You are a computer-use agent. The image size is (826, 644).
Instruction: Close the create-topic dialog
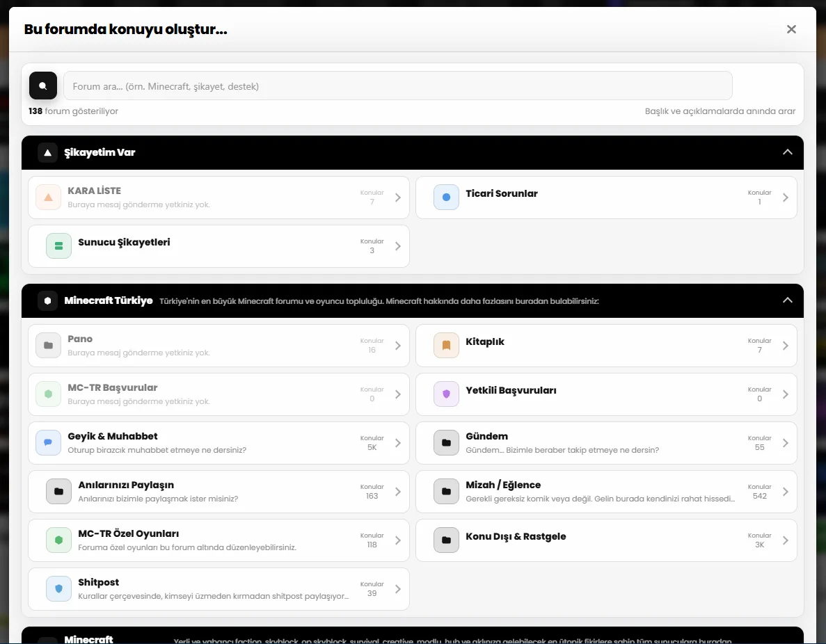tap(791, 29)
